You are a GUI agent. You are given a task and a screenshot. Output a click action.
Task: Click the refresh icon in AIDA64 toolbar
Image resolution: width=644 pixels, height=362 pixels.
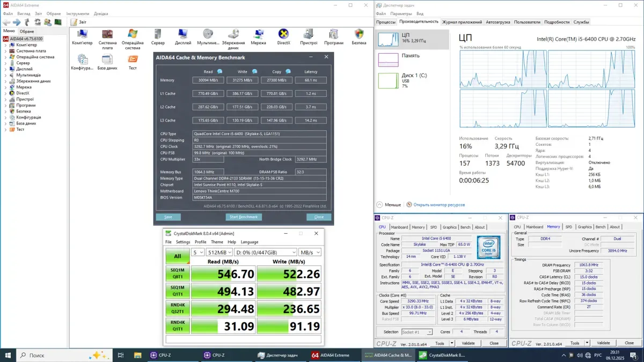[x=38, y=22]
